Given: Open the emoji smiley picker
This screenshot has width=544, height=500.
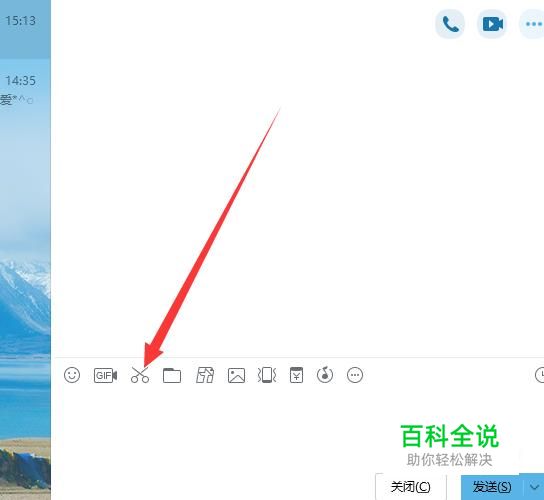Looking at the screenshot, I should [72, 375].
